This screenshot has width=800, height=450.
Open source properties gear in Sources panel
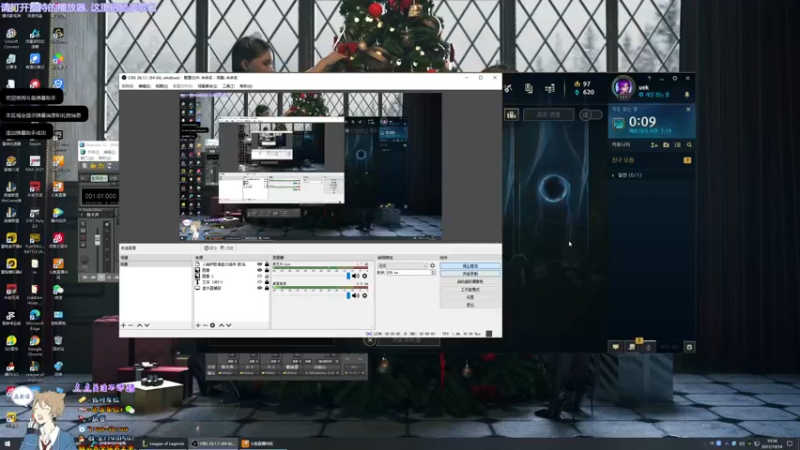pos(213,325)
